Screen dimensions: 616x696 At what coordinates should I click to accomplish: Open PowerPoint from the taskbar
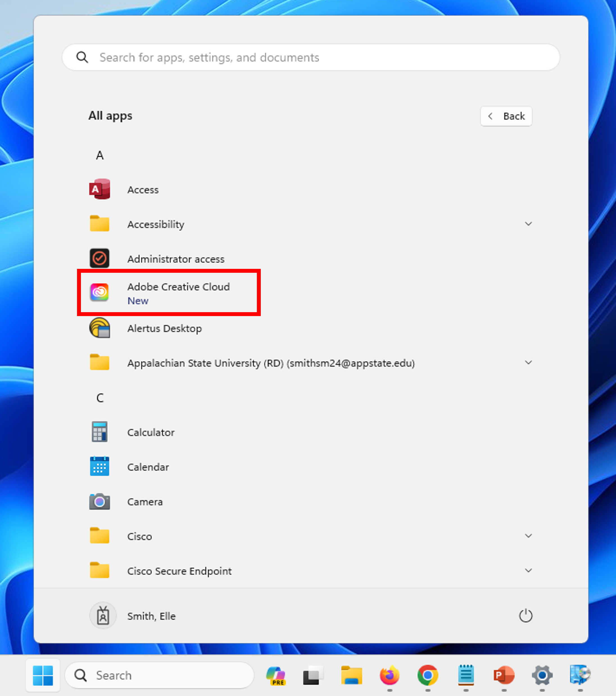(504, 675)
